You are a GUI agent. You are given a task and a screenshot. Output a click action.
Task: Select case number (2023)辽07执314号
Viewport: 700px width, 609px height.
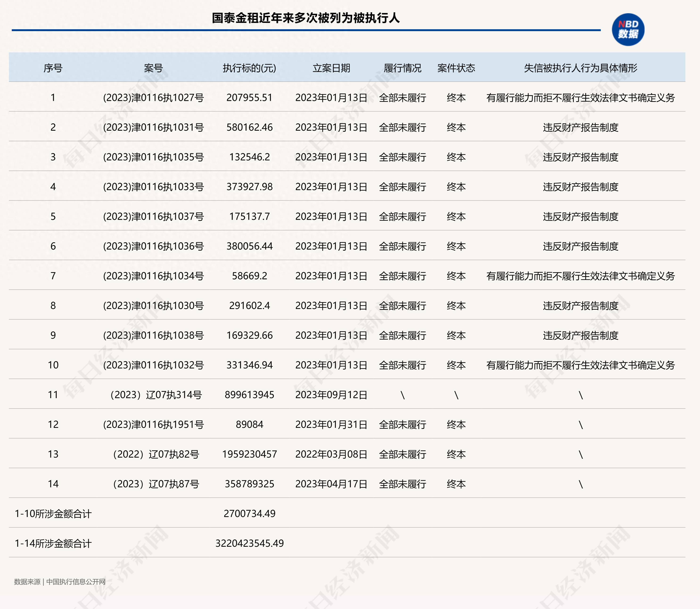coord(156,395)
